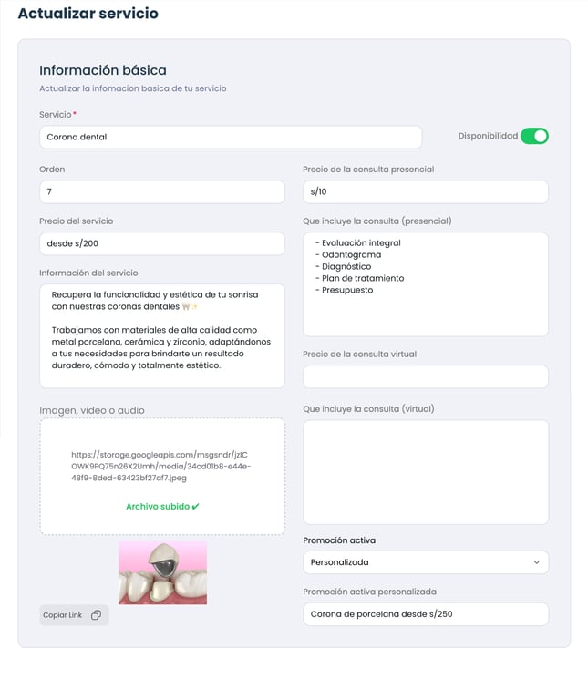Click the Orden field with value 7

[x=162, y=192]
